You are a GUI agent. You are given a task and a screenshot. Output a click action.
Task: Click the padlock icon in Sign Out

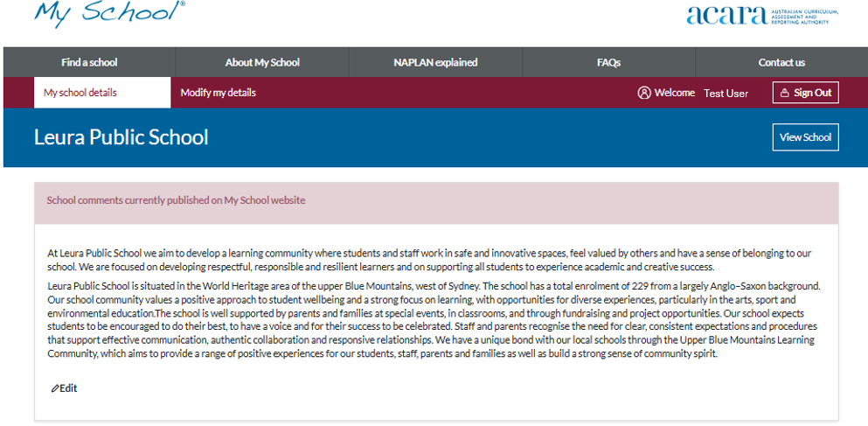[x=784, y=93]
